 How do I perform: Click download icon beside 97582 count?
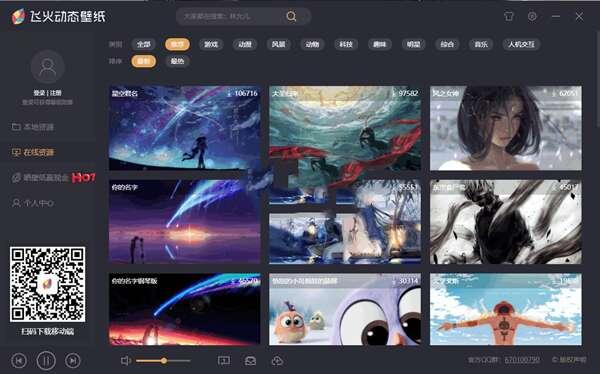pos(393,93)
